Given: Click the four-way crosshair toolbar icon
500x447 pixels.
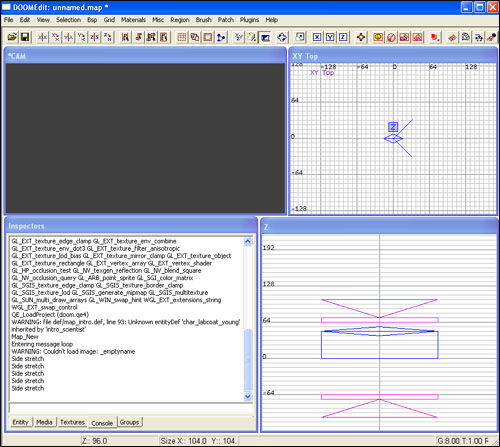Looking at the screenshot, I should 361,37.
